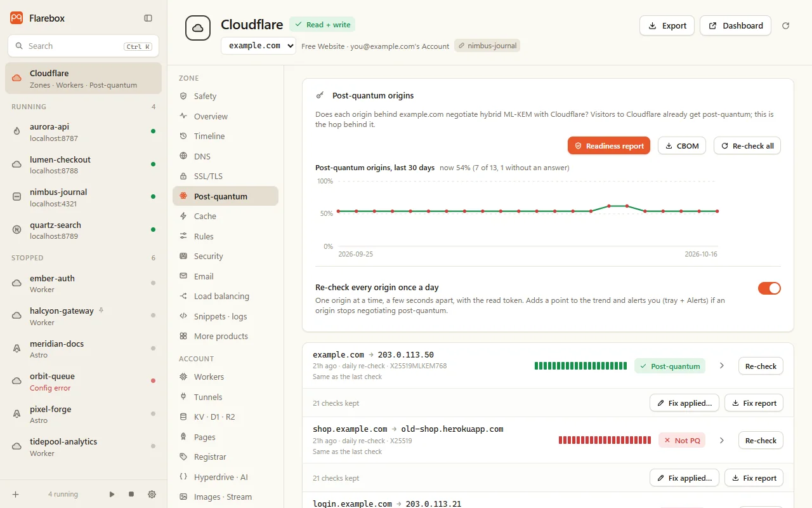This screenshot has height=508, width=812.
Task: Click the refresh icon beside Dashboard
Action: 786,25
